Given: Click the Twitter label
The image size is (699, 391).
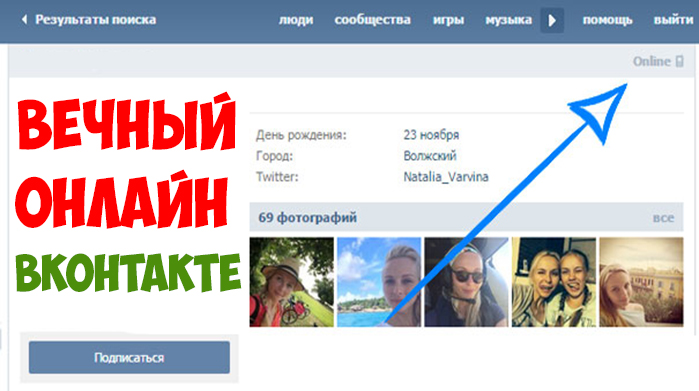Looking at the screenshot, I should (x=277, y=177).
